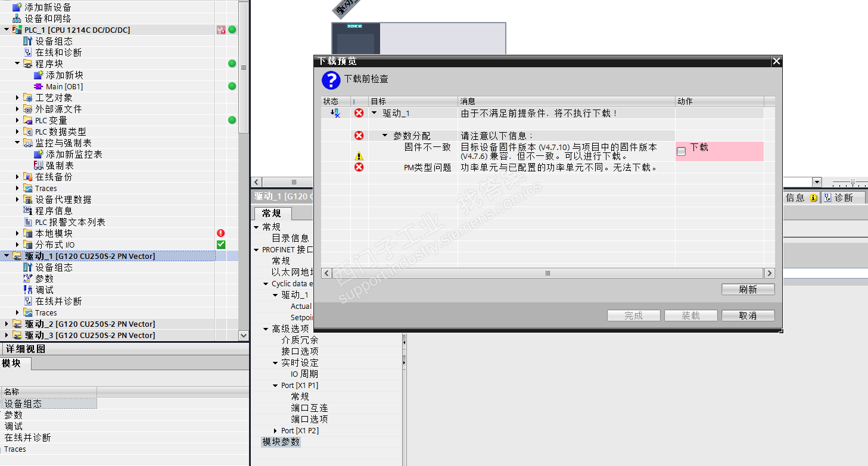Click the green online status dot beside Main [OB1]
868x466 pixels.
pyautogui.click(x=232, y=86)
